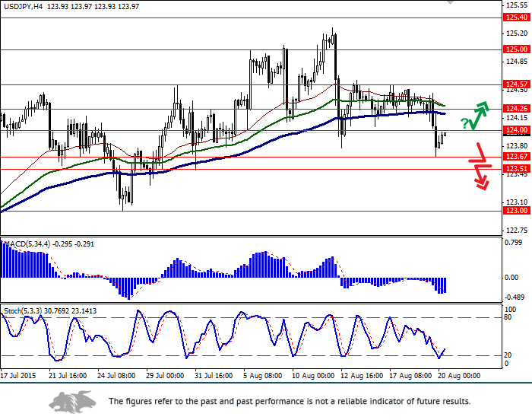This screenshot has height=420, width=532.
Task: Select the red 124.00 price level label
Action: (x=516, y=130)
